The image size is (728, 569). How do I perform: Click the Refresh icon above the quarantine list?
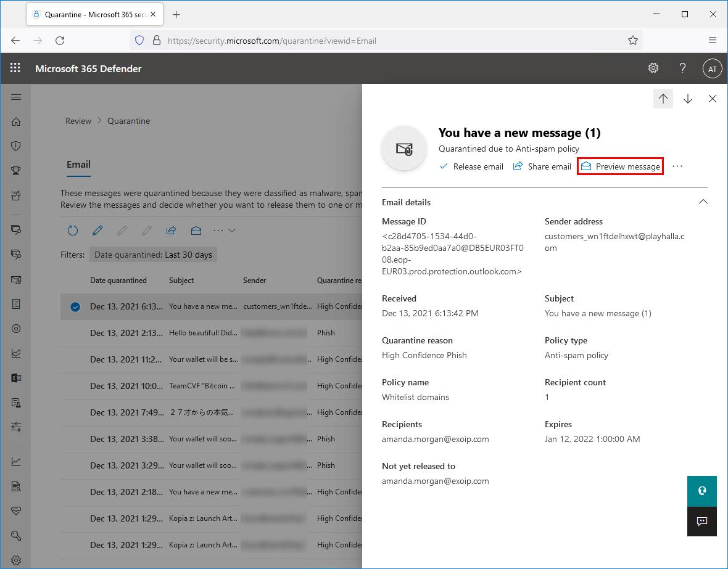click(73, 230)
